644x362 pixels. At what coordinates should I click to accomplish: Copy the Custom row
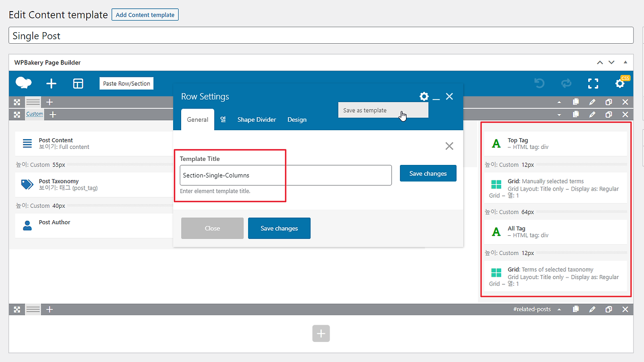pos(576,115)
